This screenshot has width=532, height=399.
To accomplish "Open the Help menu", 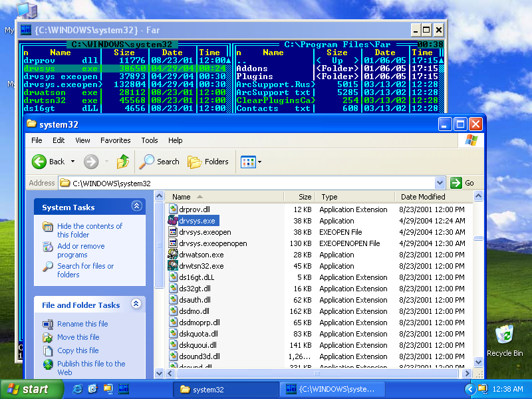I will click(x=175, y=140).
